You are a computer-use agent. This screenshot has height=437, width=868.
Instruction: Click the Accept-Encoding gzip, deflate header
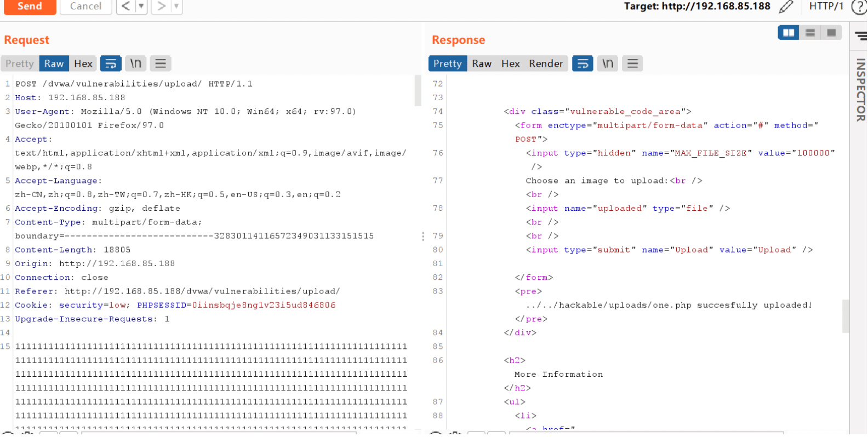pos(98,208)
